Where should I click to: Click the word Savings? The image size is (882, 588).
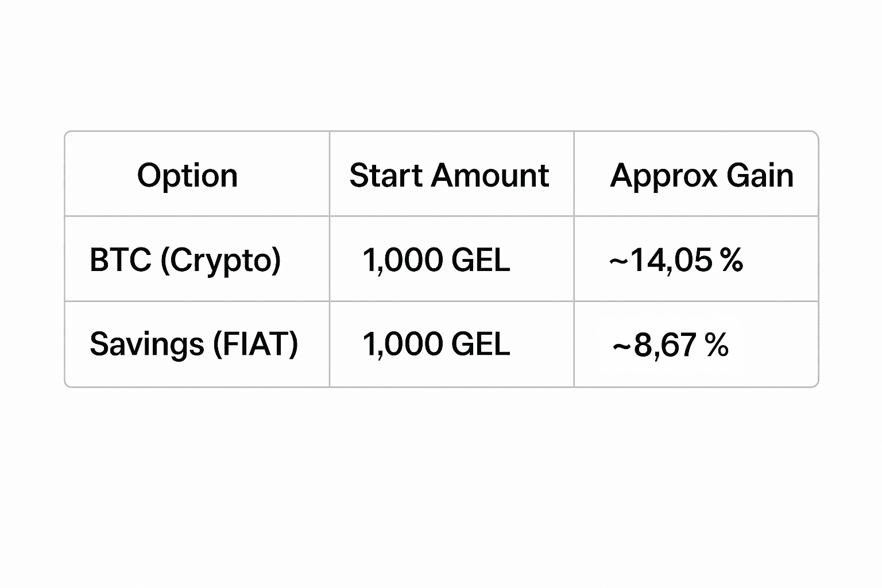[x=147, y=344]
